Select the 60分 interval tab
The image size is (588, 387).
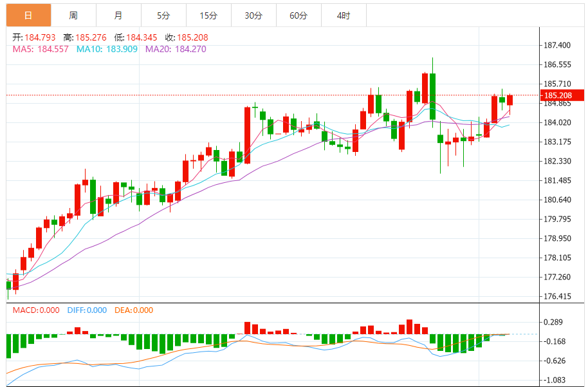(x=299, y=15)
